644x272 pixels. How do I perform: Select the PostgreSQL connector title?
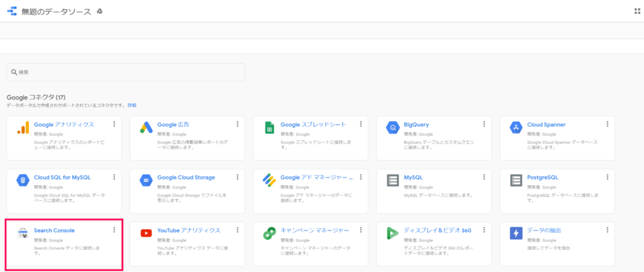coord(543,178)
